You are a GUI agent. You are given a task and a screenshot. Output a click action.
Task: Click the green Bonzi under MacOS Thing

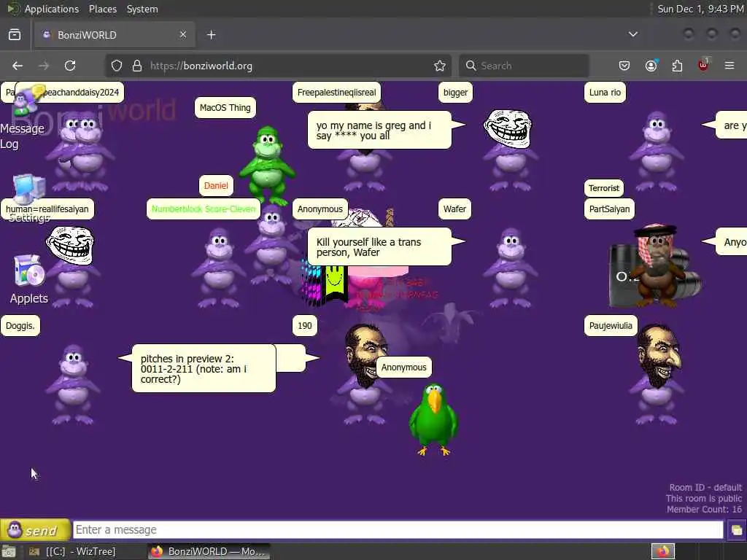[267, 164]
